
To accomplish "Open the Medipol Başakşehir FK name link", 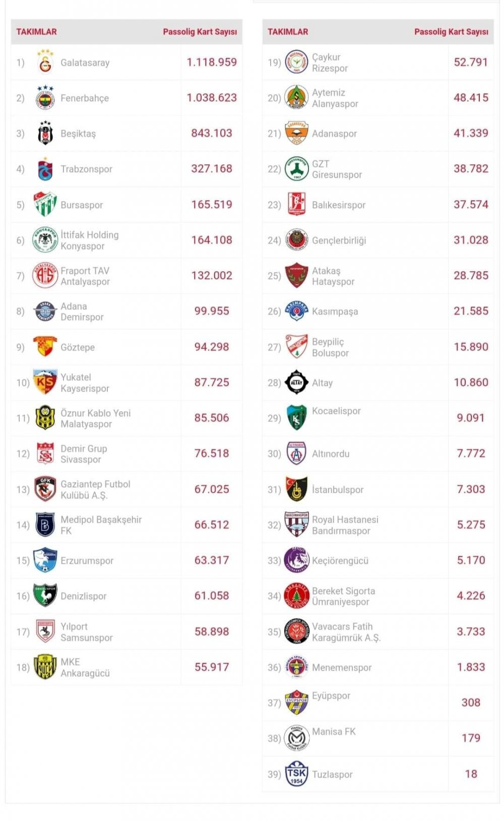I will point(101,525).
